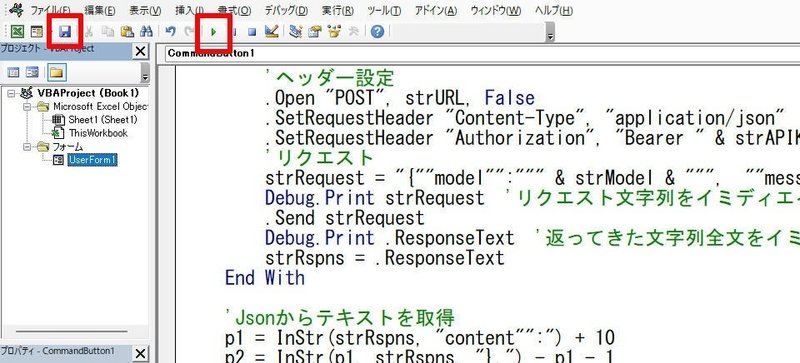
Task: Close the プロパティ - CommandButton1 panel
Action: (140, 353)
